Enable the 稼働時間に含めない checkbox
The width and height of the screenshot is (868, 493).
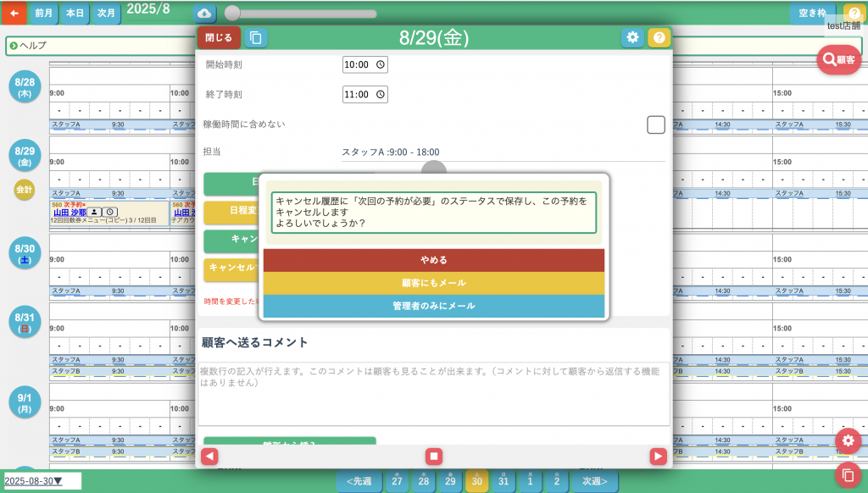[655, 125]
